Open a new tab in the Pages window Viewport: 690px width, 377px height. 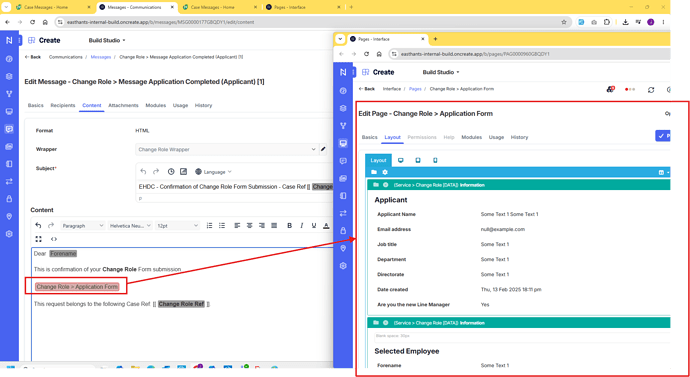pos(436,39)
